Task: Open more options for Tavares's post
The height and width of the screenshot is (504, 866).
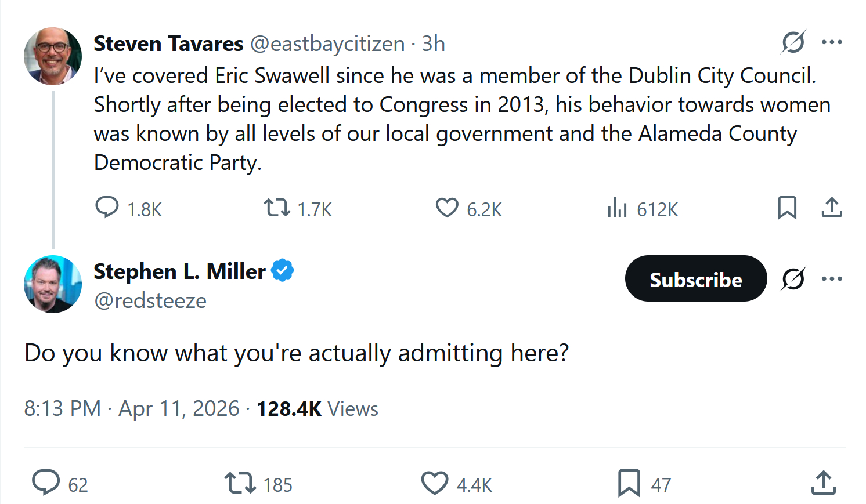Action: 832,42
